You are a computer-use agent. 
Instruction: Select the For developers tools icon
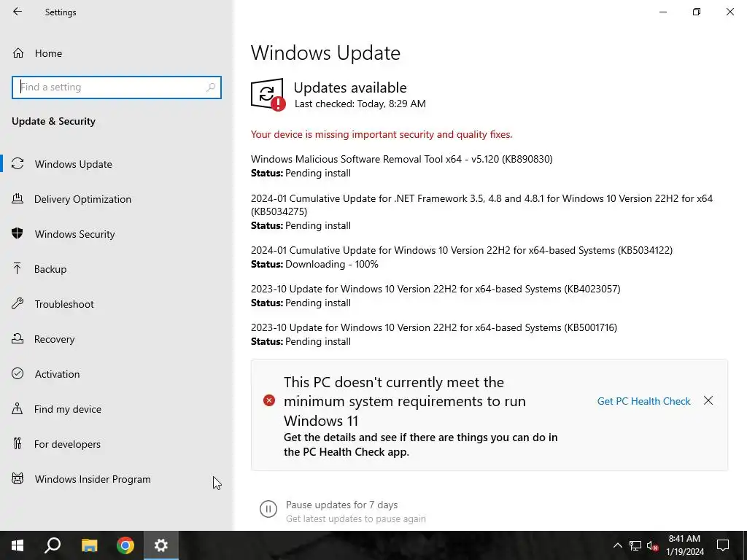tap(18, 443)
